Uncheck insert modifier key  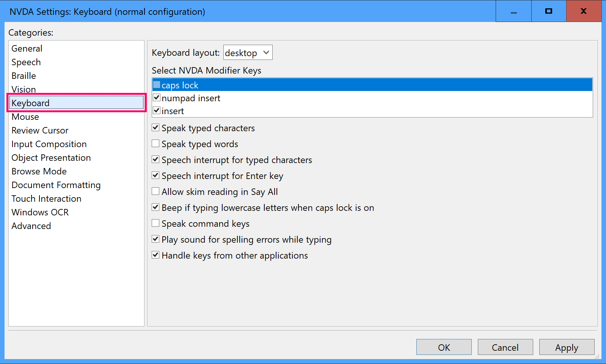pos(157,110)
